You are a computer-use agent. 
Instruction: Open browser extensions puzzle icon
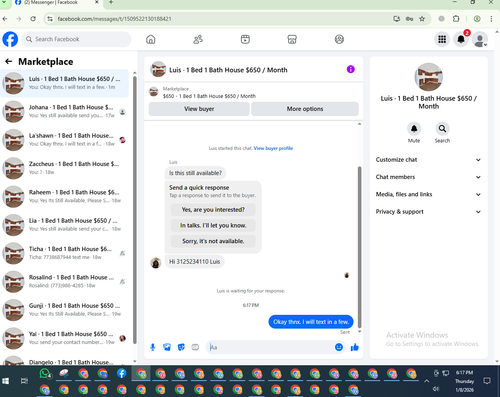pyautogui.click(x=456, y=19)
